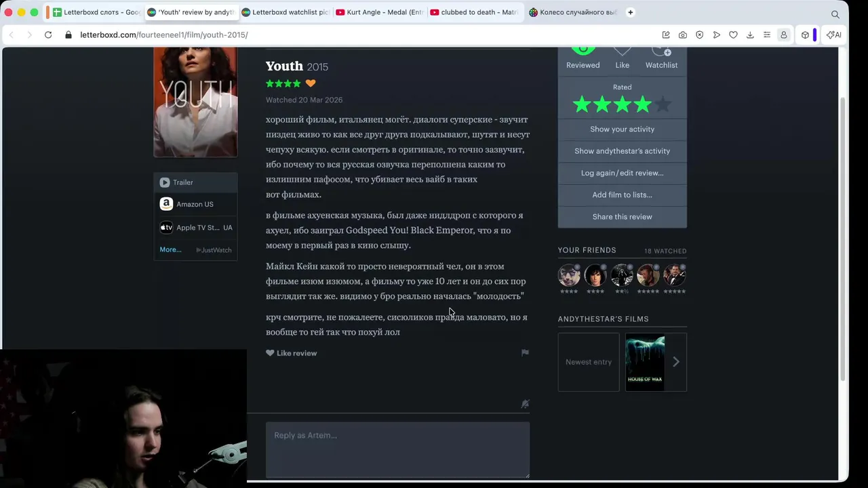Switch to the clubbed to death tab
The width and height of the screenshot is (868, 488).
[x=474, y=12]
